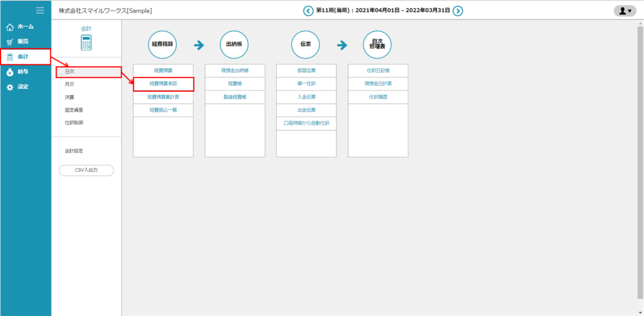This screenshot has height=316, width=644.
Task: Open the user account dropdown
Action: pos(625,11)
